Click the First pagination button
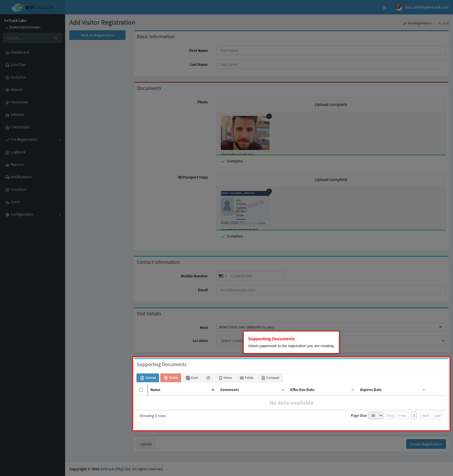The width and height of the screenshot is (453, 476). coord(391,415)
